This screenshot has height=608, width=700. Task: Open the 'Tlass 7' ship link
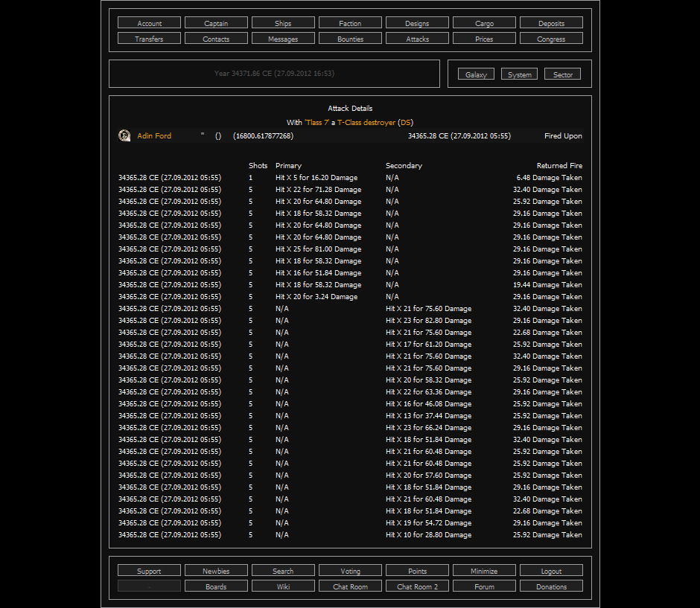pos(316,122)
